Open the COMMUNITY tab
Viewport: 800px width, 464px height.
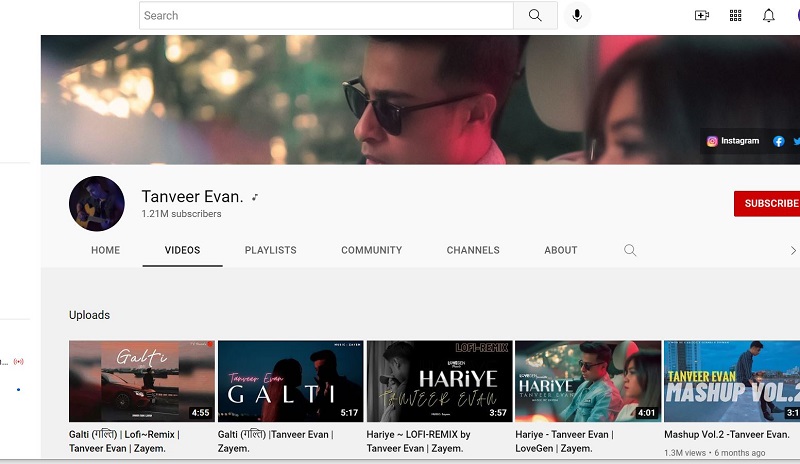pyautogui.click(x=371, y=250)
